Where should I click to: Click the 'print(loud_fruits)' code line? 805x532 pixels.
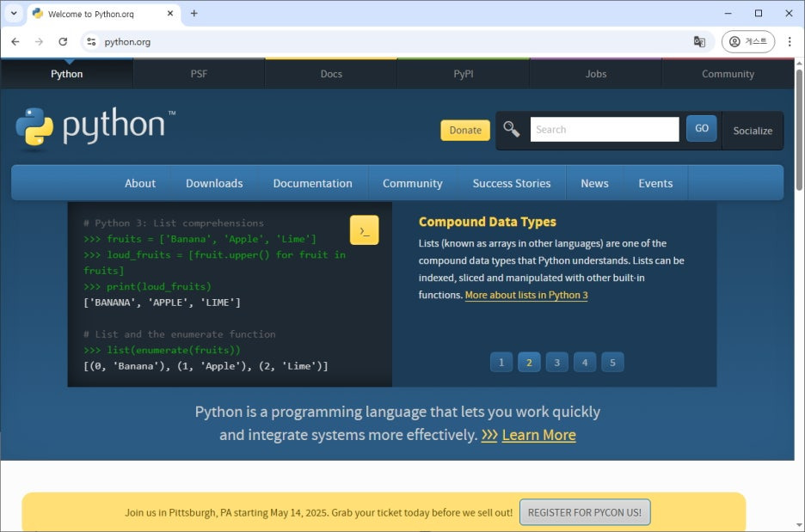147,287
